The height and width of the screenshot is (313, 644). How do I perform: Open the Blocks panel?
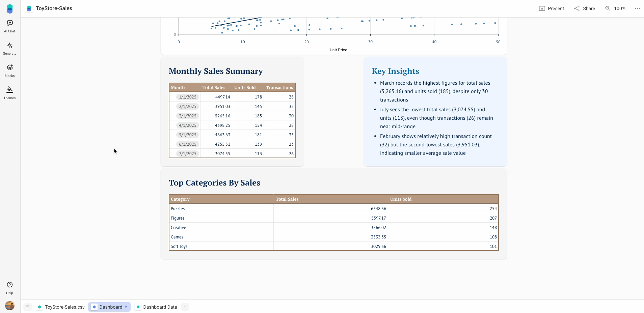pos(10,71)
